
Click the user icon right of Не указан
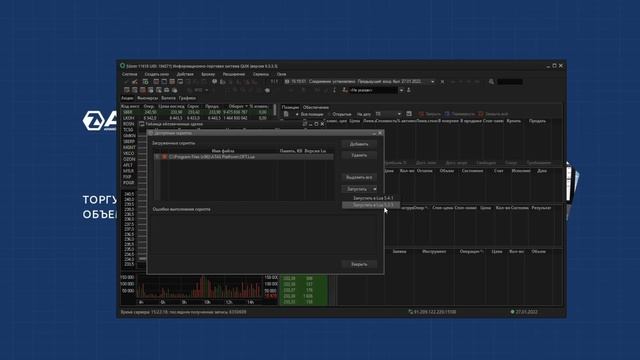[x=409, y=90]
